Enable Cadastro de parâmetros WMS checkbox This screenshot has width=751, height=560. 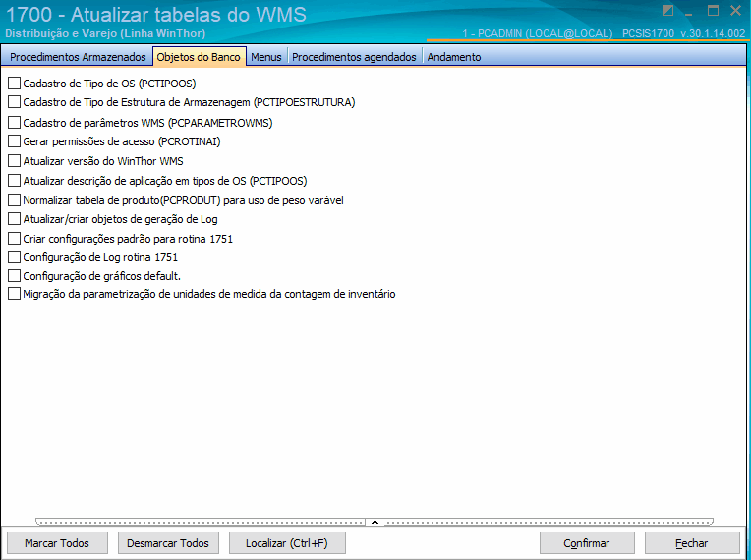(15, 123)
